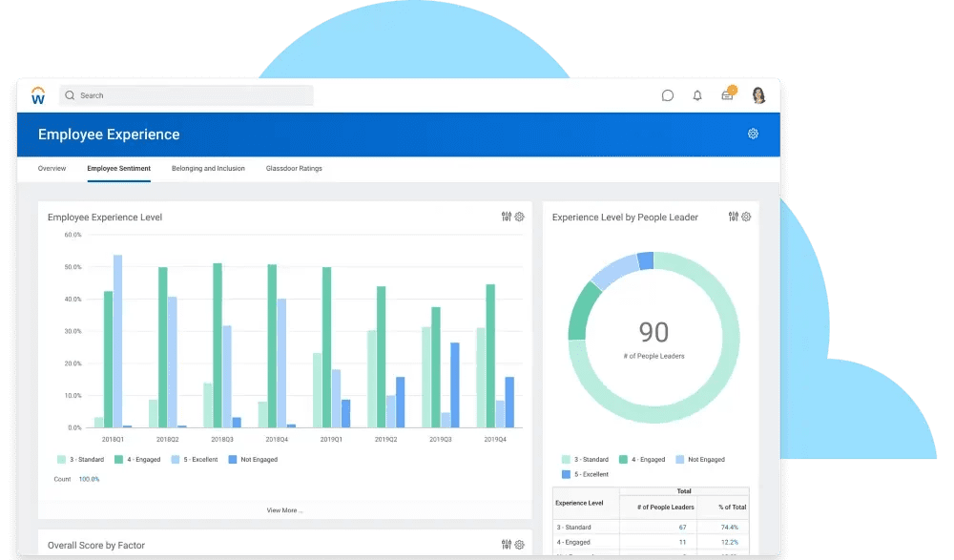Switch to the Belonging and Inclusion tab
Viewport: 954px width, 560px height.
tap(208, 169)
